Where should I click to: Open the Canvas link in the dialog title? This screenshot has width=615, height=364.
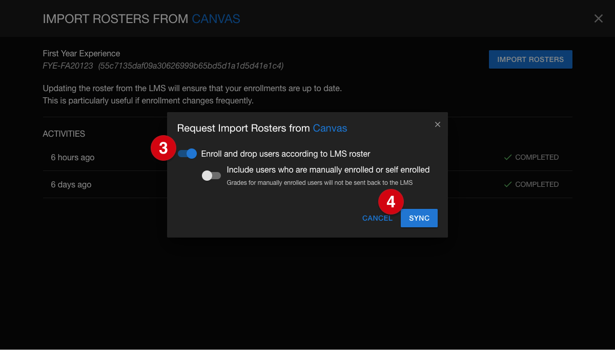pyautogui.click(x=330, y=128)
